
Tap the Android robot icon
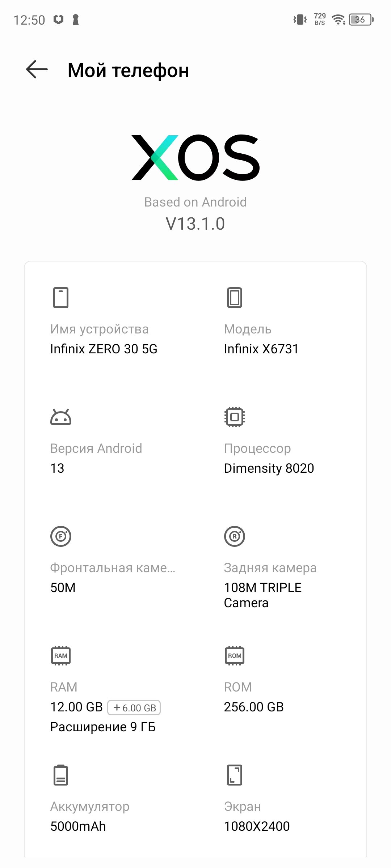point(61,417)
